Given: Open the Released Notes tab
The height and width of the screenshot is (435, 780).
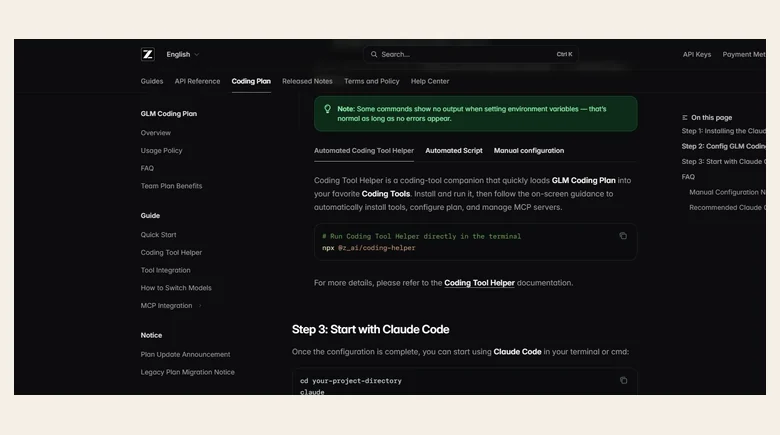Looking at the screenshot, I should [x=307, y=81].
